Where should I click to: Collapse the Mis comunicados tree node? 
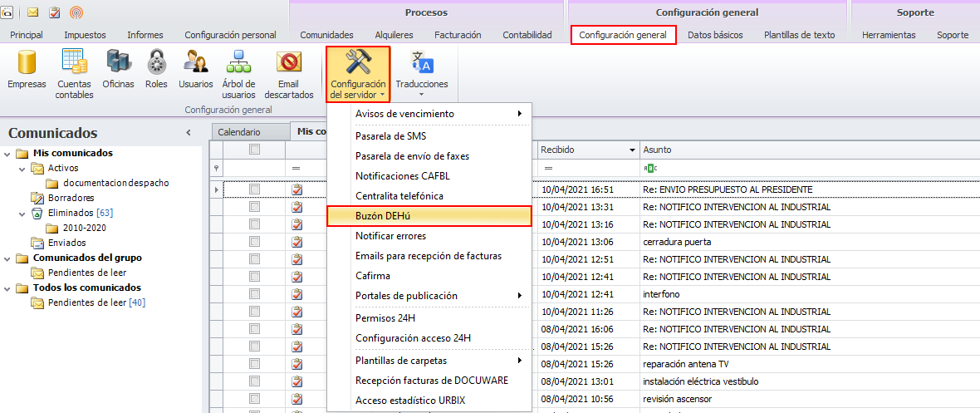click(x=7, y=153)
